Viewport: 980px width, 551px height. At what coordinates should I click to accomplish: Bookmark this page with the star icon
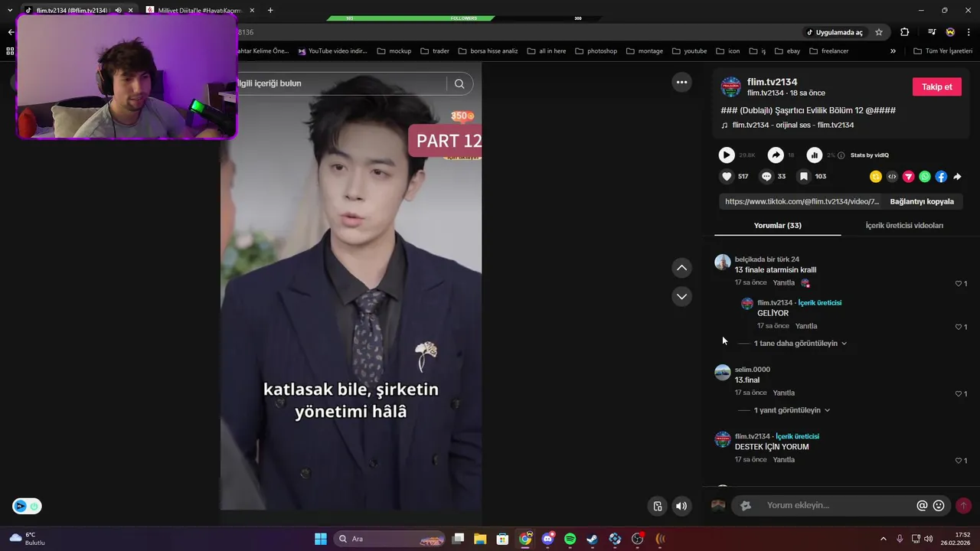click(x=879, y=32)
